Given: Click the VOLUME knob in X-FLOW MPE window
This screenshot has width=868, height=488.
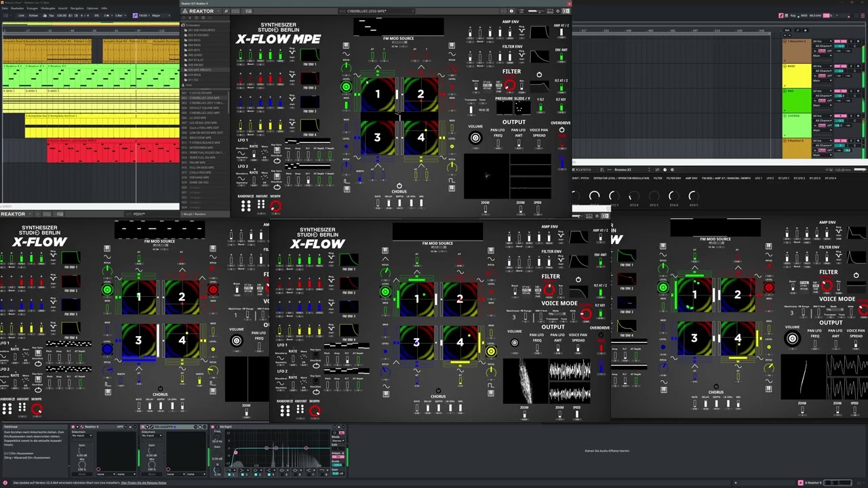Looking at the screenshot, I should pyautogui.click(x=475, y=138).
